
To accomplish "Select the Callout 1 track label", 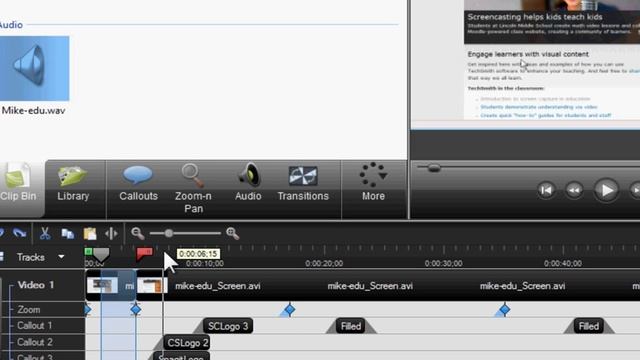I will pos(35,326).
